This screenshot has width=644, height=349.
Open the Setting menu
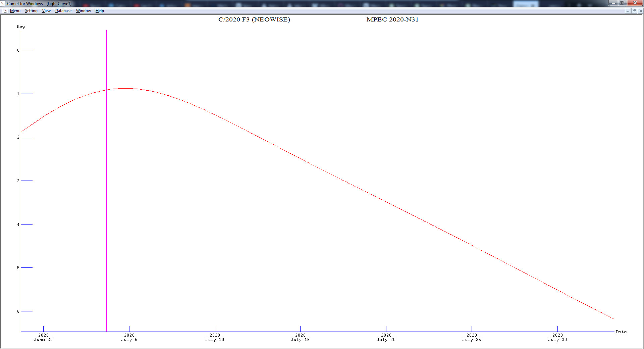coord(31,11)
